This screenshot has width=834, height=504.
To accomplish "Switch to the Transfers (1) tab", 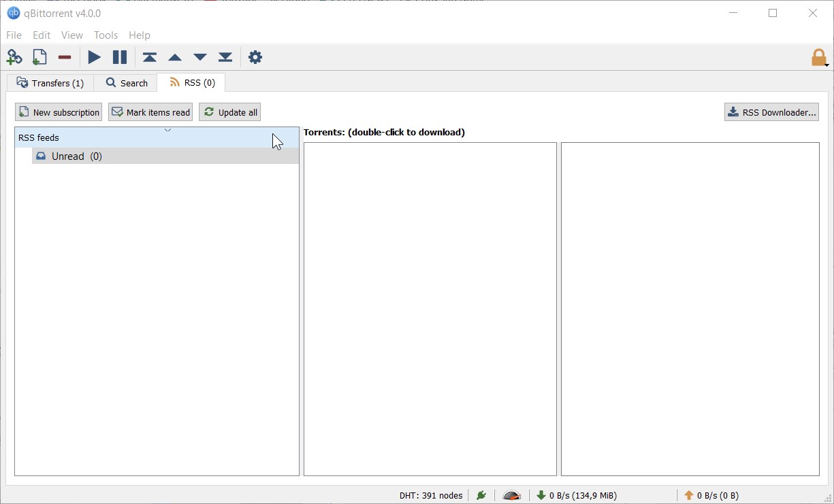I will point(50,83).
